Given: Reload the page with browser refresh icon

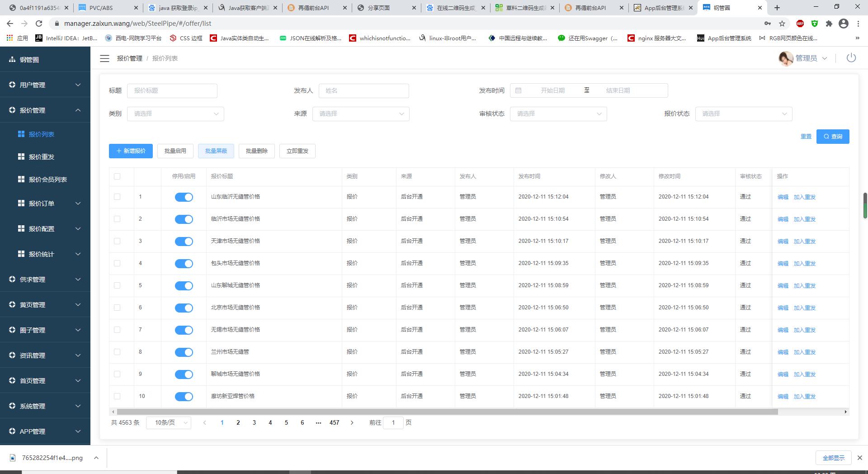Looking at the screenshot, I should [39, 24].
